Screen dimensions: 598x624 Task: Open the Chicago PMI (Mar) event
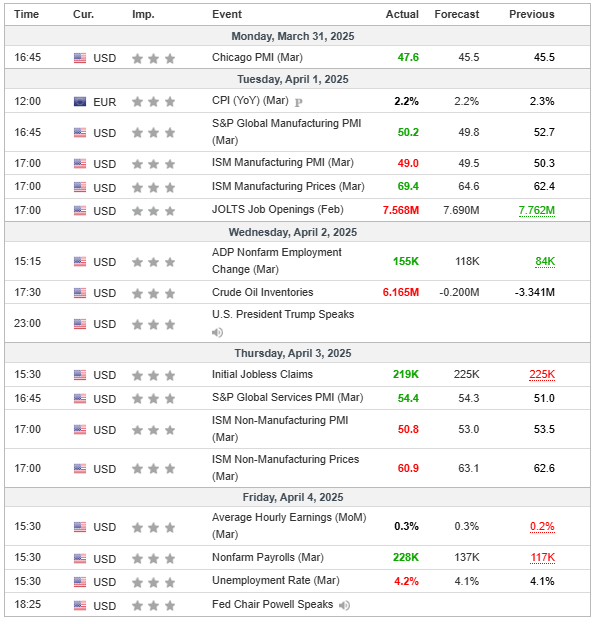[257, 57]
